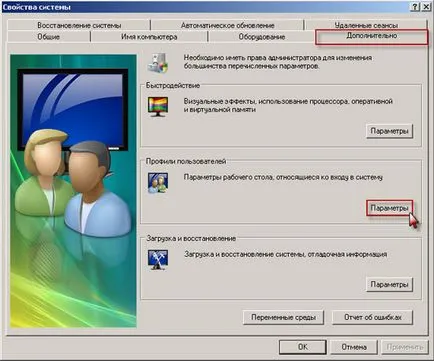Screen dimensions: 434x361
Task: Click the large users and monitor picture
Action: [x=73, y=191]
